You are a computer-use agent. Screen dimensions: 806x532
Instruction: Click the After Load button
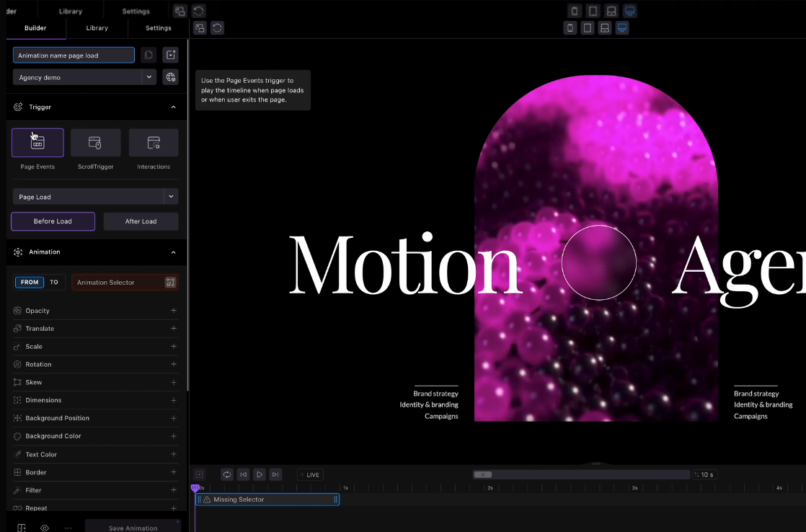[141, 221]
